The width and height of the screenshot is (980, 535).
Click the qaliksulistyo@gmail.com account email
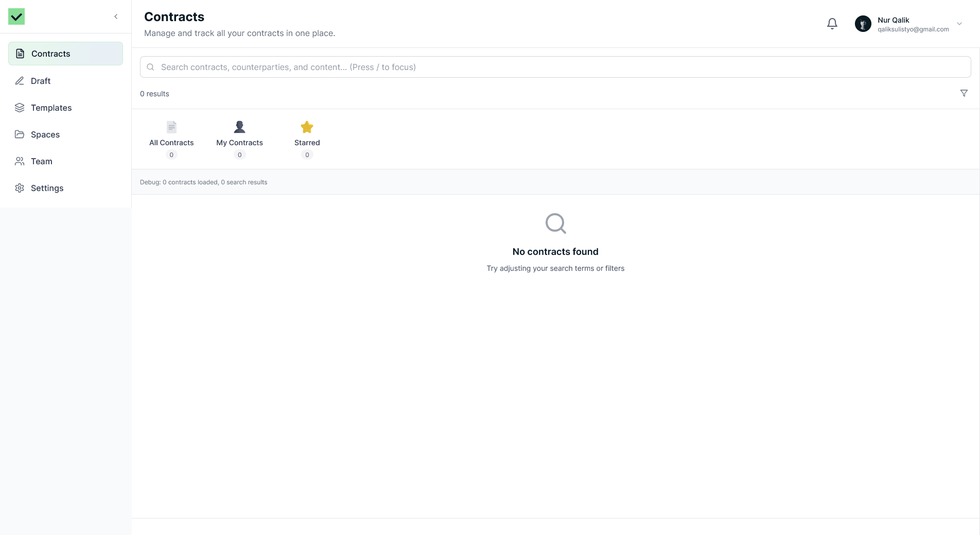[x=913, y=29]
